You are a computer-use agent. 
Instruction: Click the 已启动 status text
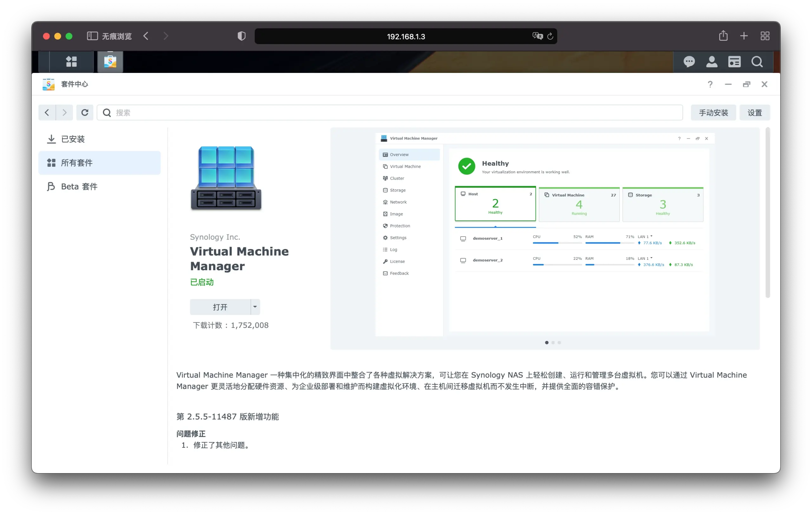click(x=202, y=282)
